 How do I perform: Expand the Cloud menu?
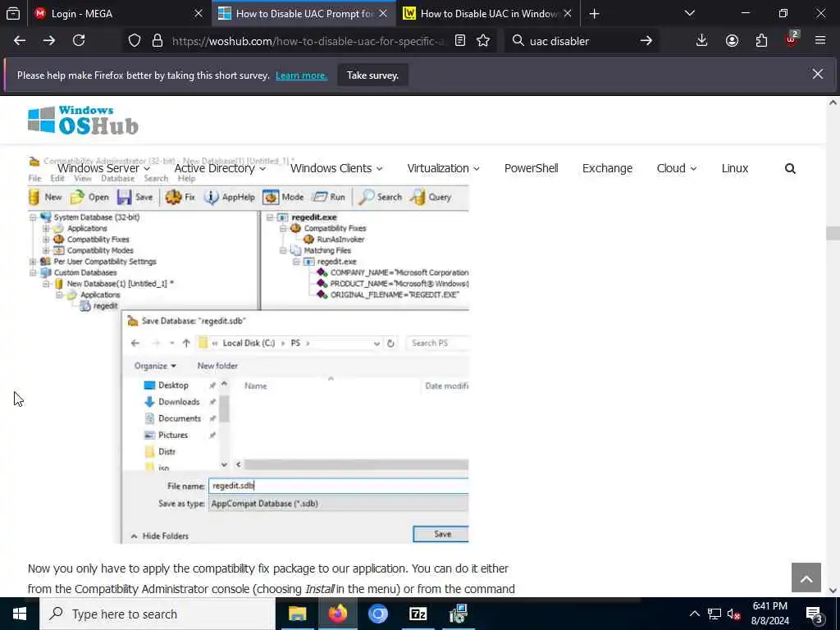[x=677, y=168]
